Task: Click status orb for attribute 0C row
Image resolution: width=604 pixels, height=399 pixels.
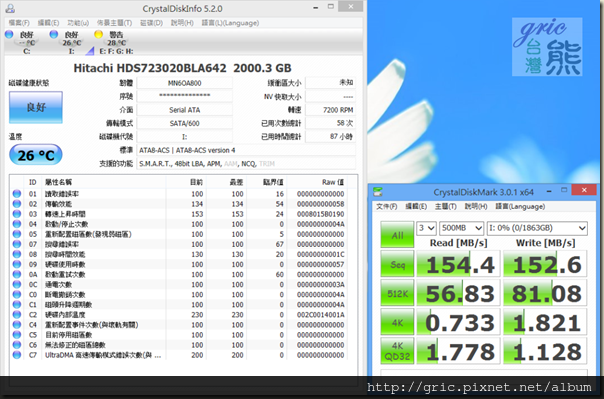Action: (17, 284)
